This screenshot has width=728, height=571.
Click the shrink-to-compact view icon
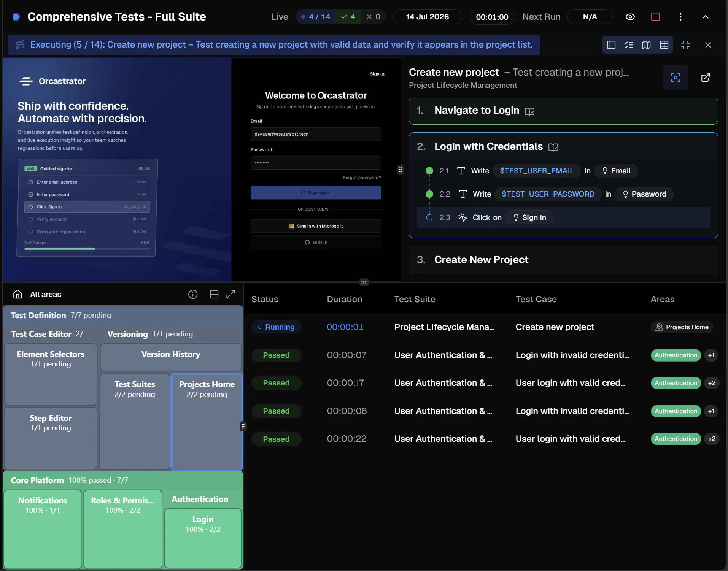coord(685,45)
